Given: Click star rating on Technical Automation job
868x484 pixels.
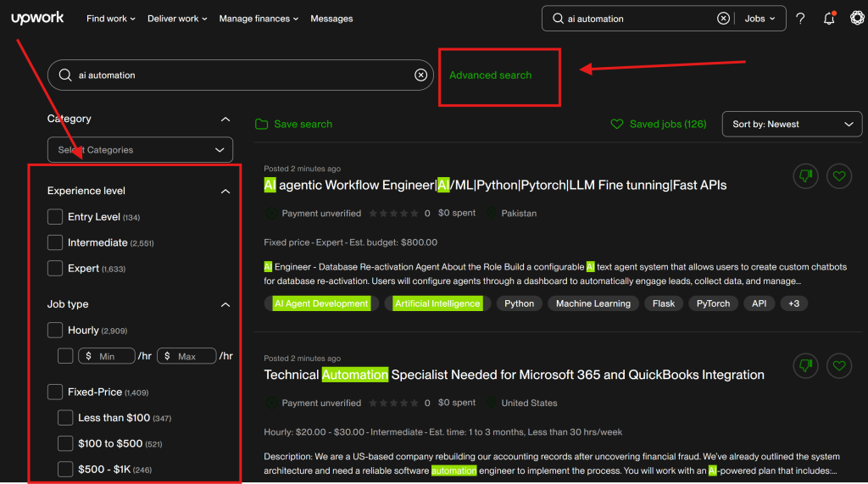Looking at the screenshot, I should [x=393, y=403].
